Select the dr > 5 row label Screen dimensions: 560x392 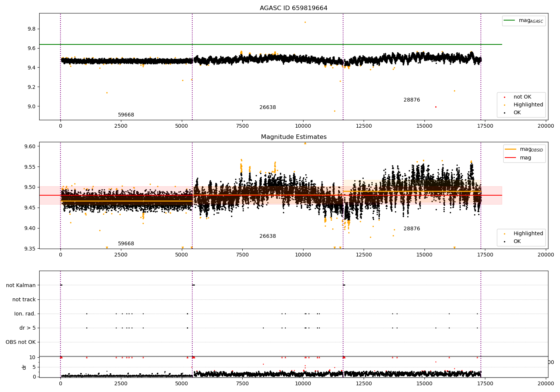pos(28,328)
